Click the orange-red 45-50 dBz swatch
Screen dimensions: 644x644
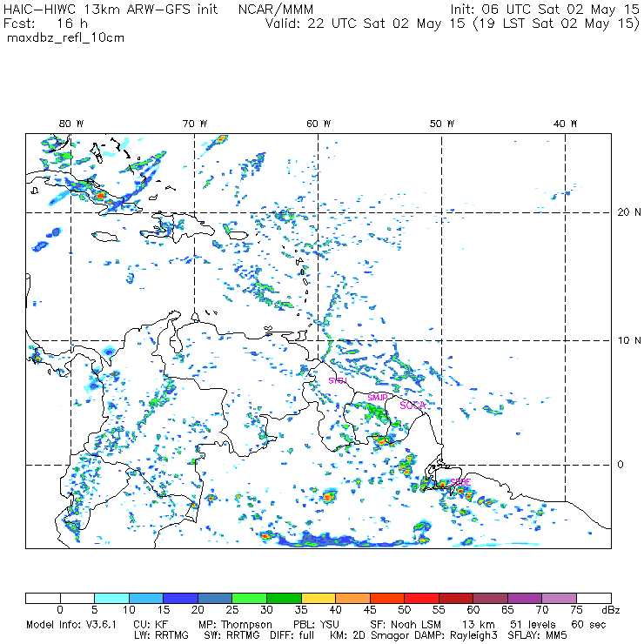tap(387, 598)
